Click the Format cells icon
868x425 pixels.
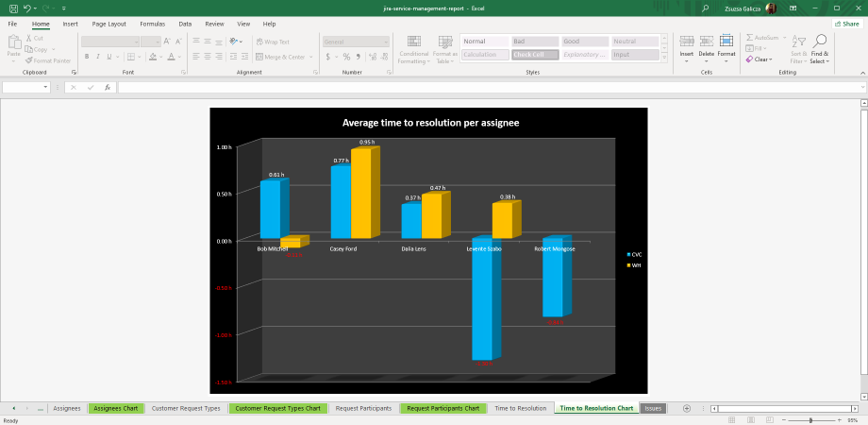click(726, 42)
